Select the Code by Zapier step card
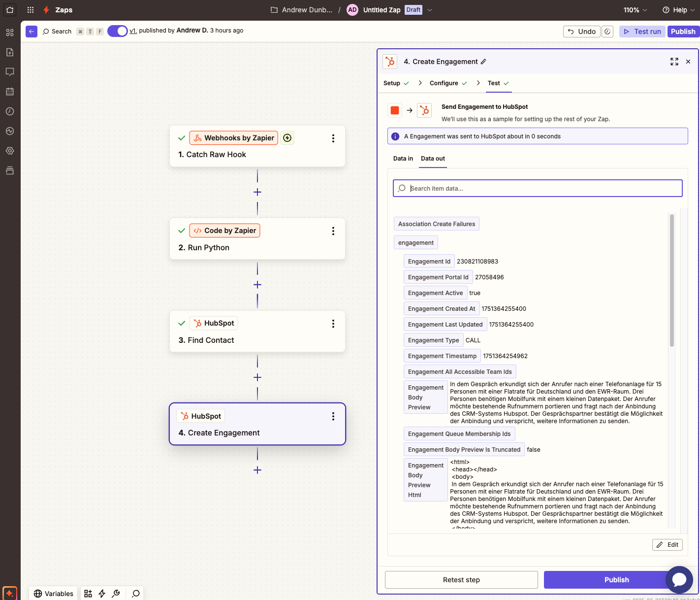 point(257,238)
